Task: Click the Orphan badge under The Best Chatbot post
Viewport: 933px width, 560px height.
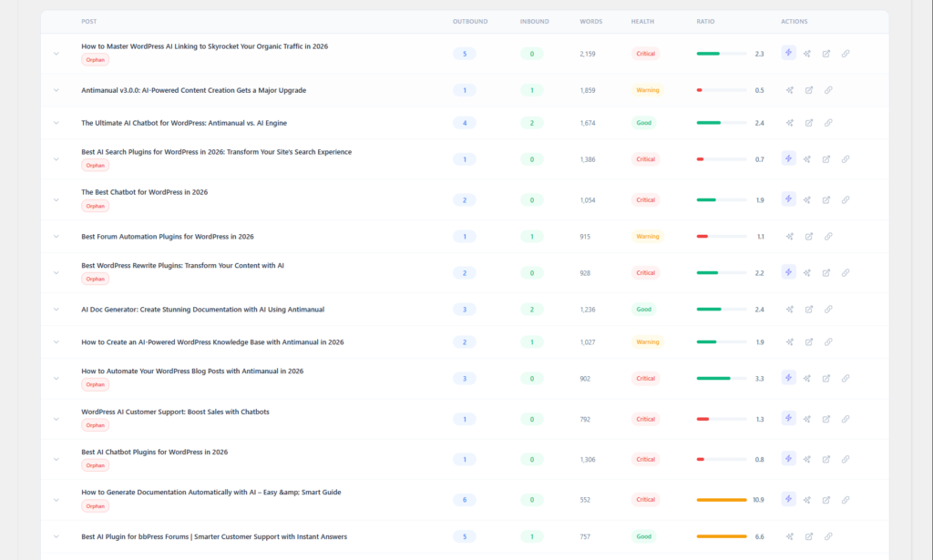Action: click(x=95, y=206)
